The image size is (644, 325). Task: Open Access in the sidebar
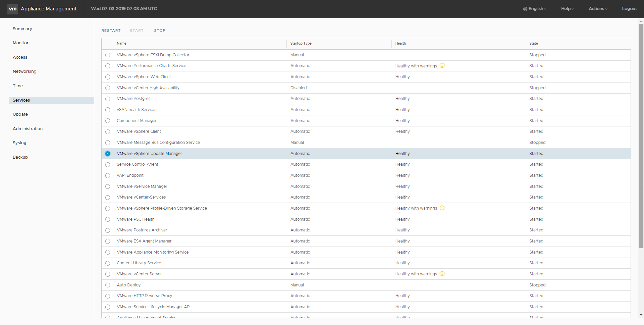20,57
